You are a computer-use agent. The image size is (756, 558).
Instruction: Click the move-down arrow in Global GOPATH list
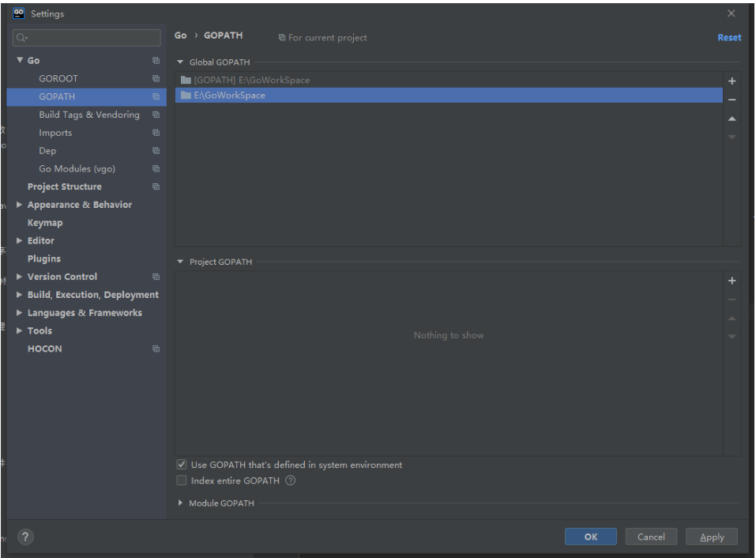coord(732,137)
